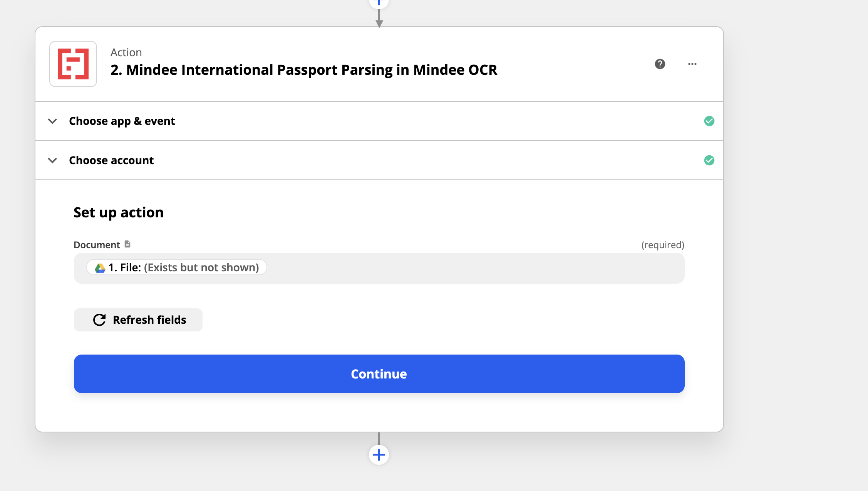Open the help question mark icon
Viewport: 868px width, 491px height.
(x=660, y=64)
